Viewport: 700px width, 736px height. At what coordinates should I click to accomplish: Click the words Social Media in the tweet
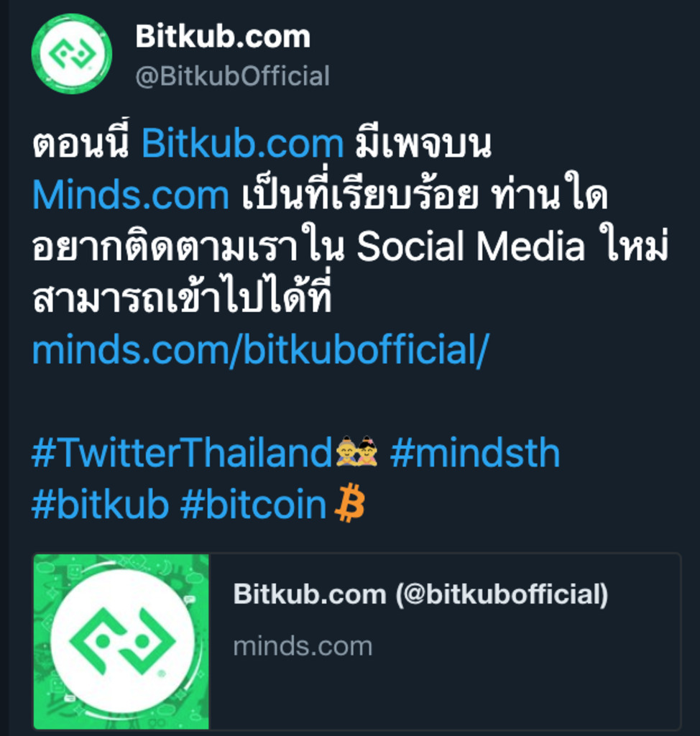(471, 247)
